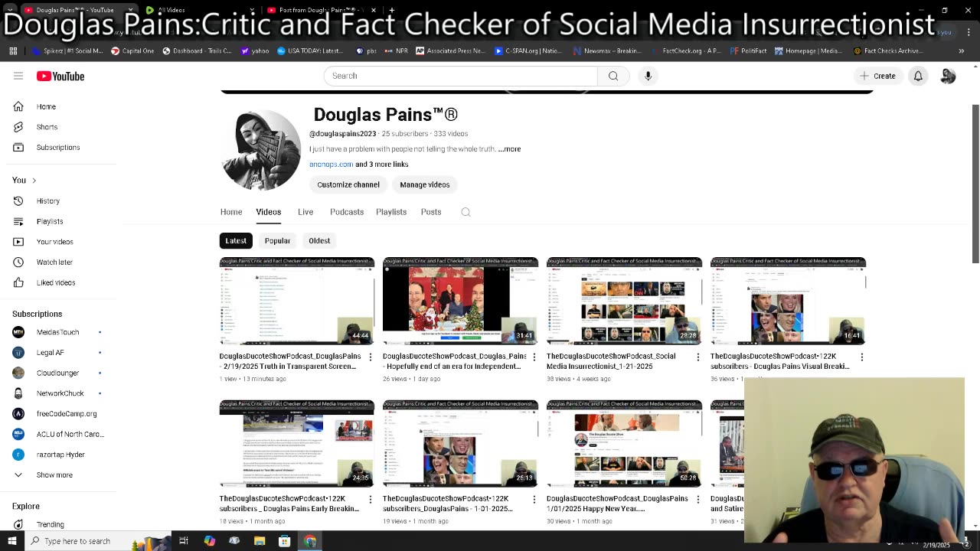Image resolution: width=980 pixels, height=551 pixels.
Task: Show the 3 more links popup
Action: (x=381, y=164)
